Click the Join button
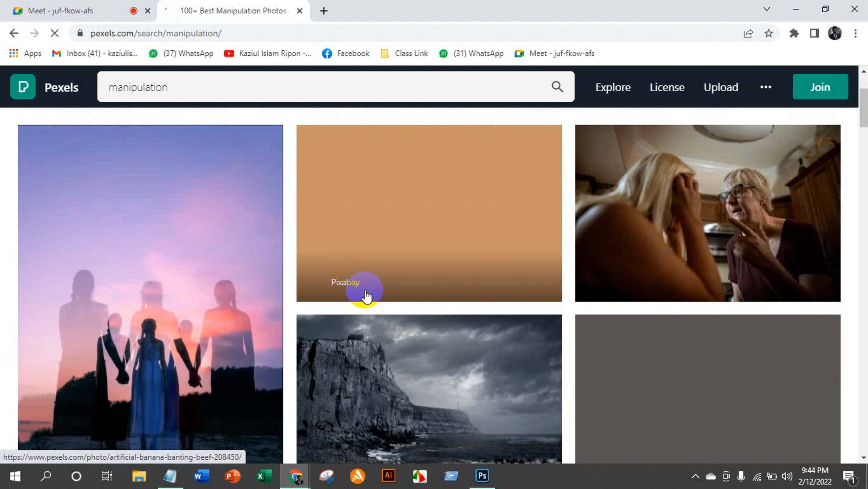 click(820, 87)
